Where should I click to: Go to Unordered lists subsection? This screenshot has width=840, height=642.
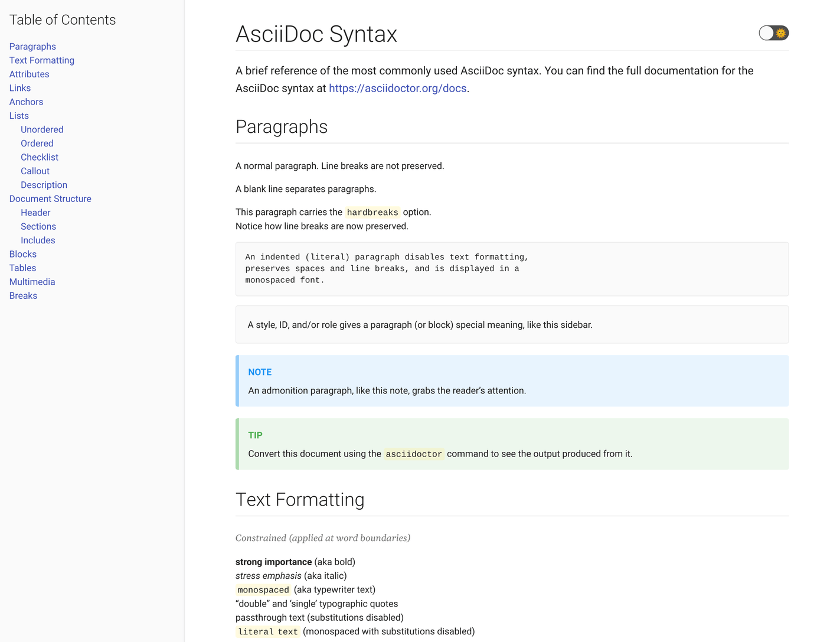pyautogui.click(x=42, y=129)
